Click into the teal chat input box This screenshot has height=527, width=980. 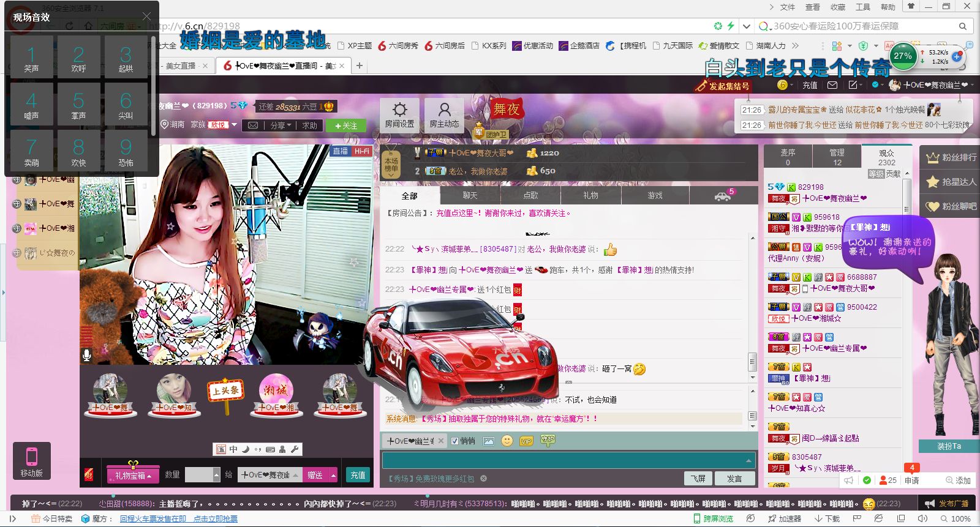pyautogui.click(x=568, y=460)
